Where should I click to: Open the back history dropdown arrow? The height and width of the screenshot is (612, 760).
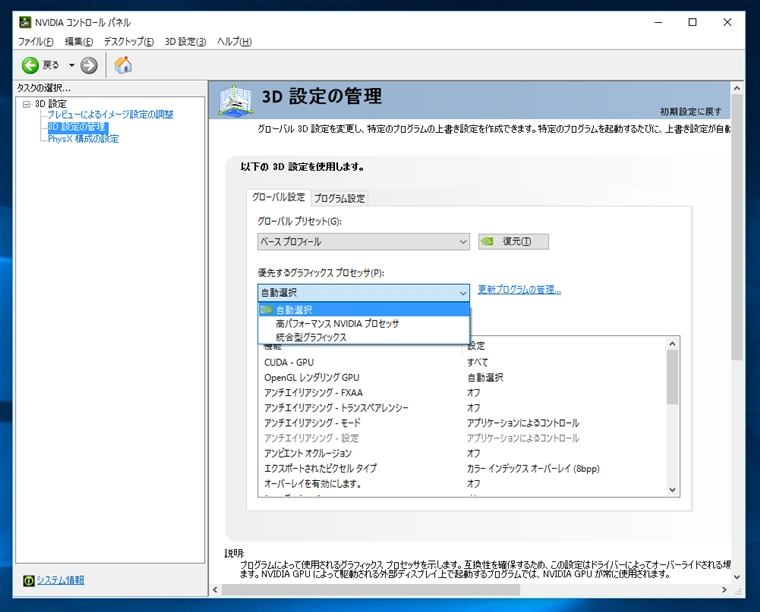[x=71, y=65]
